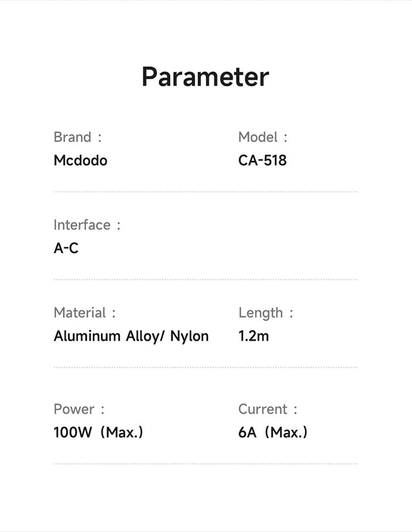The image size is (412, 532).
Task: Select the 100W power value
Action: pyautogui.click(x=73, y=433)
